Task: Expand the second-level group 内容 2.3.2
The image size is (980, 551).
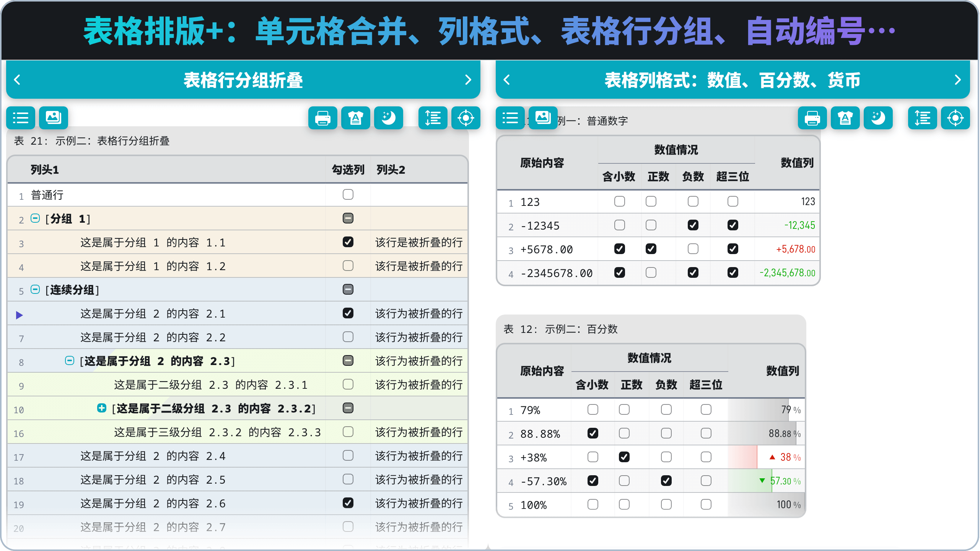Action: [x=102, y=408]
